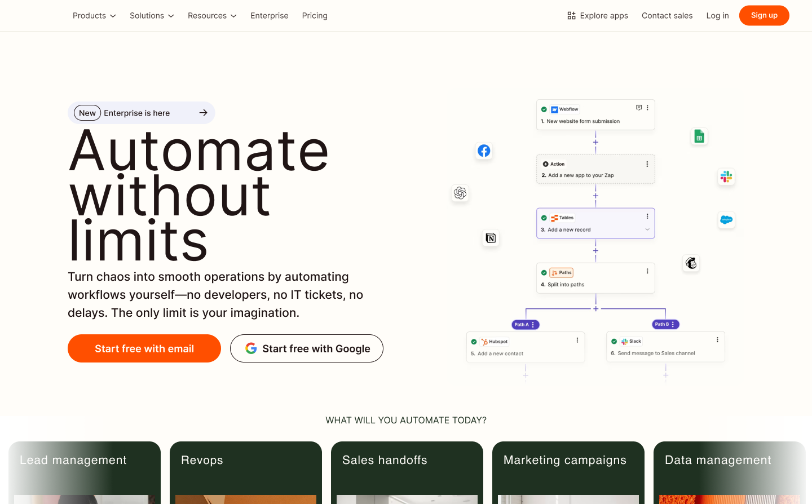Screen dimensions: 812x504
Task: Click the Log in link
Action: [x=717, y=16]
